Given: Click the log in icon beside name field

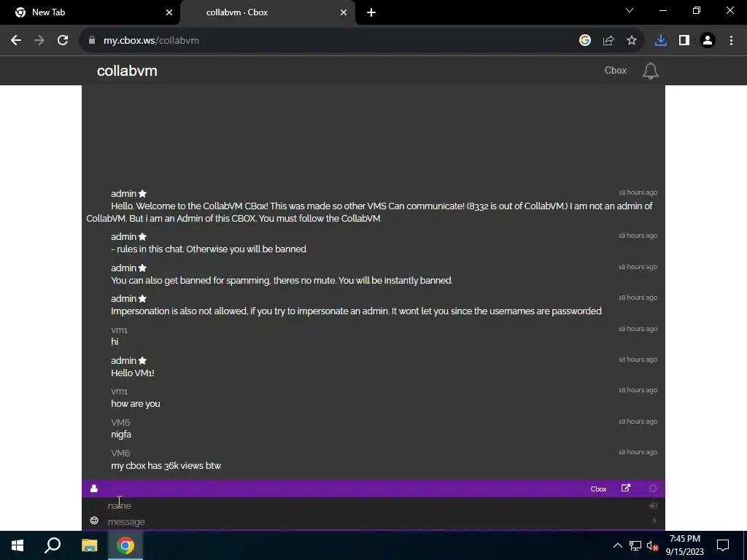Looking at the screenshot, I should coord(653,506).
